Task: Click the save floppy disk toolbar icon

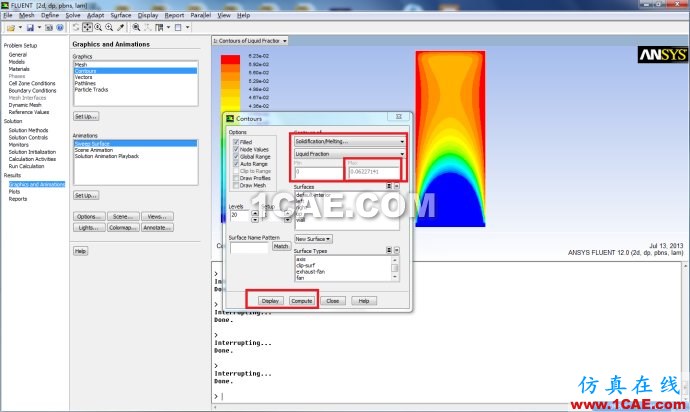Action: pos(30,28)
